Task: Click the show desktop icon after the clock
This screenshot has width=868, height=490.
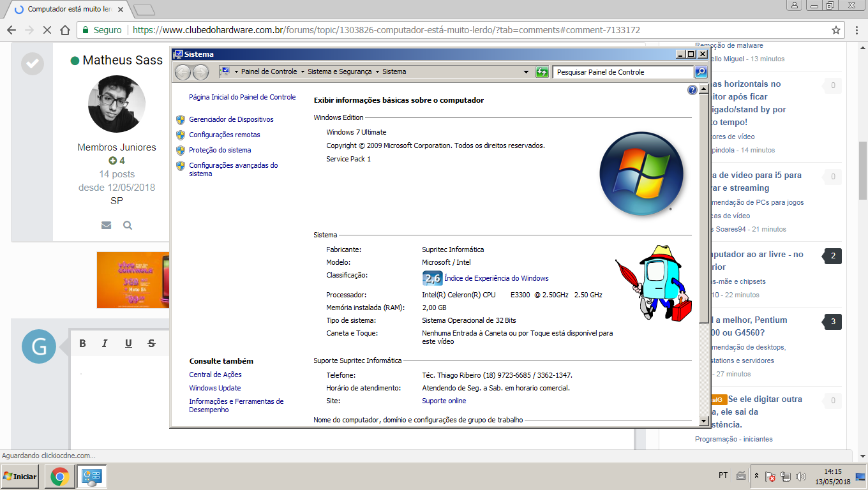Action: (x=860, y=477)
